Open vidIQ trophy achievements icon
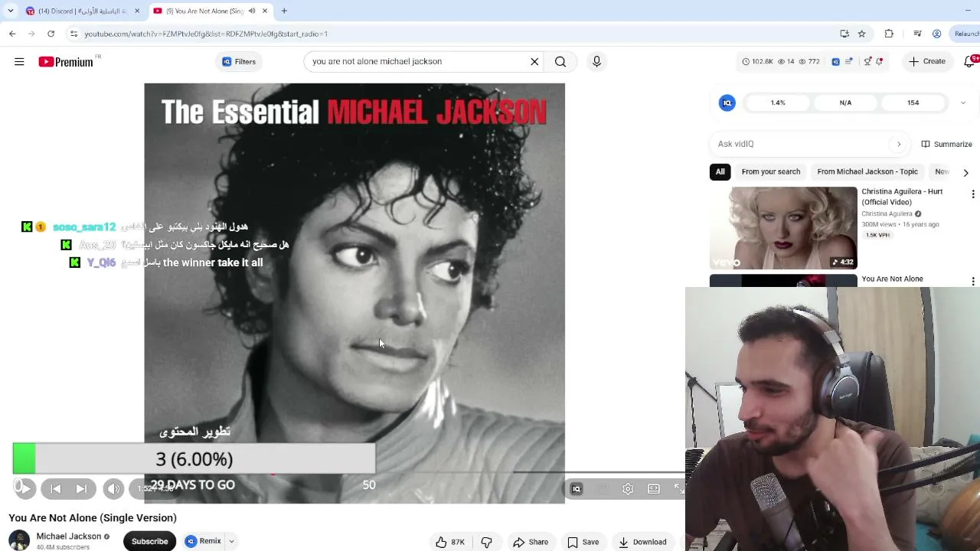Screen dimensions: 980x551 [867, 61]
